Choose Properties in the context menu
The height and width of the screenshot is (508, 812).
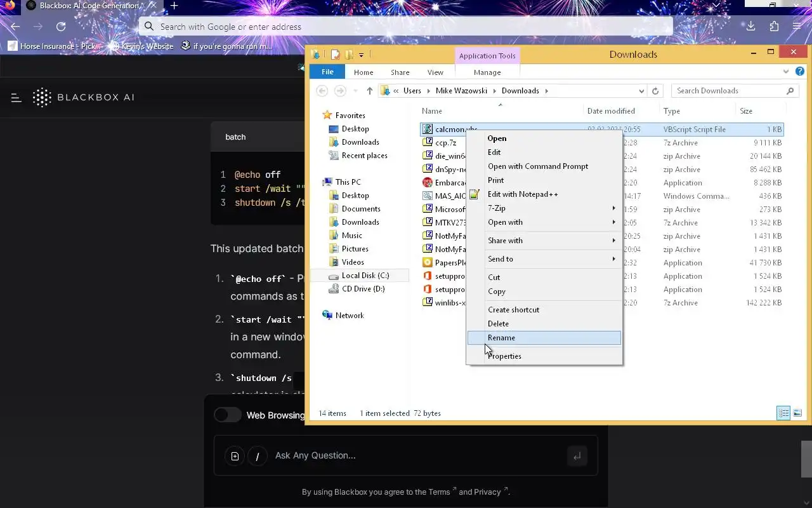pos(544,356)
